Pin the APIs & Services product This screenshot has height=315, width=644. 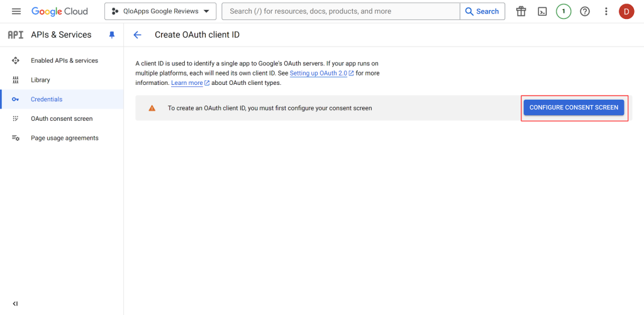(112, 35)
